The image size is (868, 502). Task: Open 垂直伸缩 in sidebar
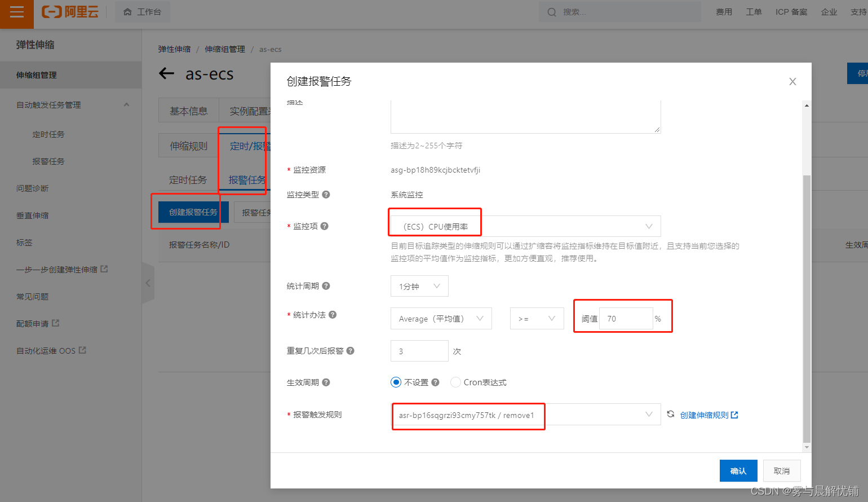tap(33, 215)
